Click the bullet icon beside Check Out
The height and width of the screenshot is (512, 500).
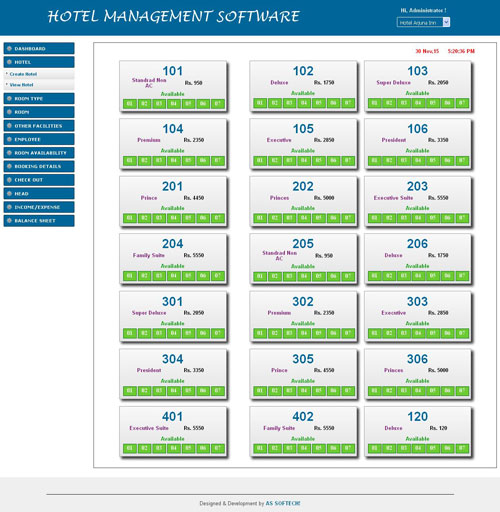pos(9,180)
